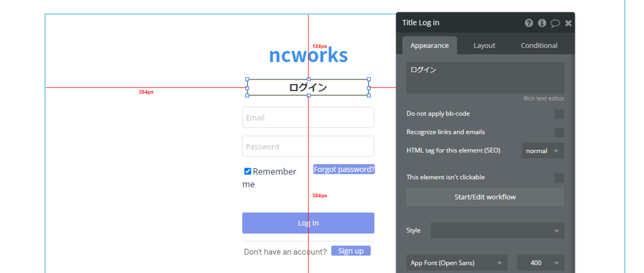Open the App Font (Open Sans) dropdown

tap(457, 263)
